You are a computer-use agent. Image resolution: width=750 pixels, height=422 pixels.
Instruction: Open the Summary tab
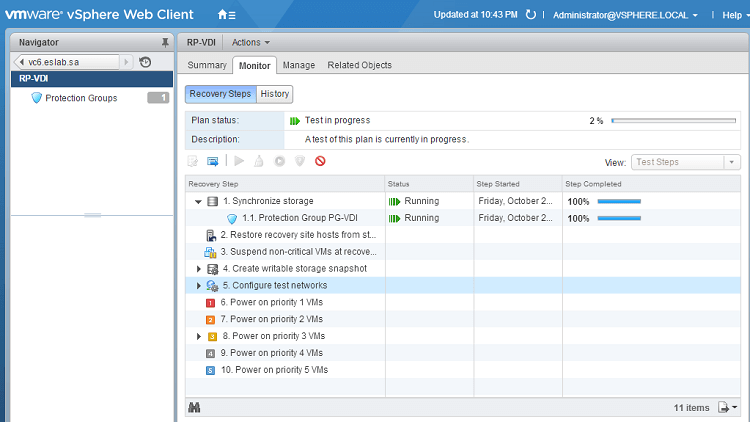(x=207, y=65)
